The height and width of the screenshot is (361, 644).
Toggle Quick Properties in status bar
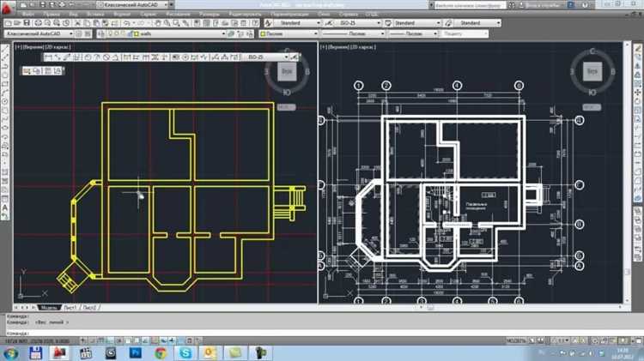(x=190, y=341)
